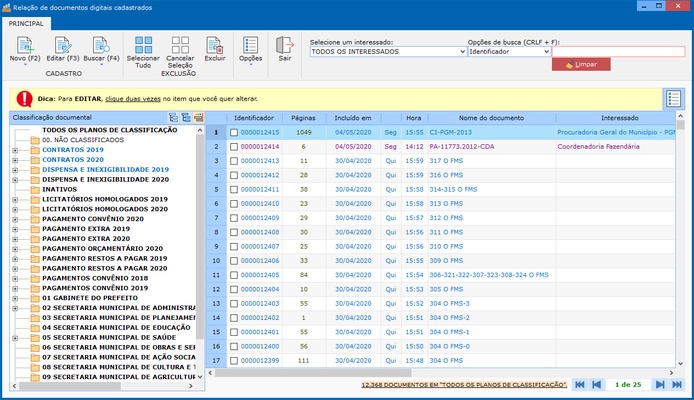Screen dimensions: 694x400
Task: Sort by Nome do documento column header
Action: 491,118
